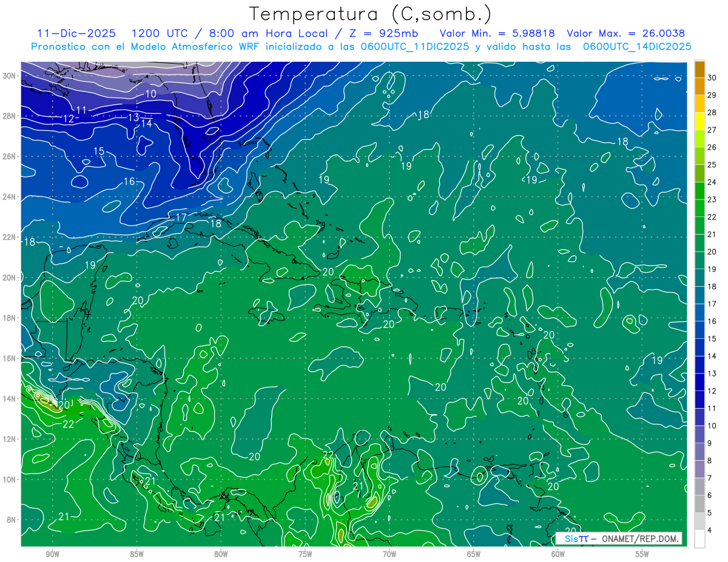Click the "0600UTC_14DIC2025" valid-until text

coord(637,47)
